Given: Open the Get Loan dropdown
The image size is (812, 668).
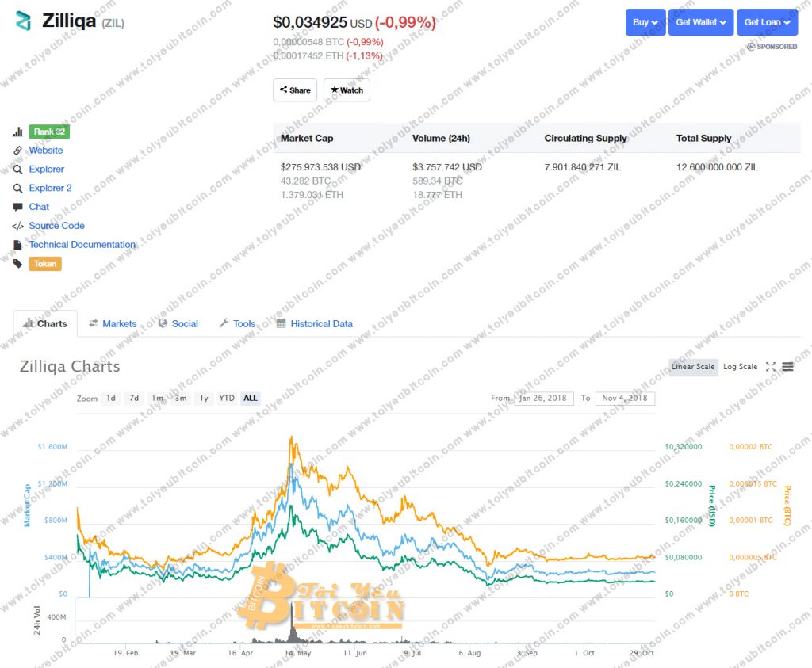Looking at the screenshot, I should pyautogui.click(x=767, y=22).
